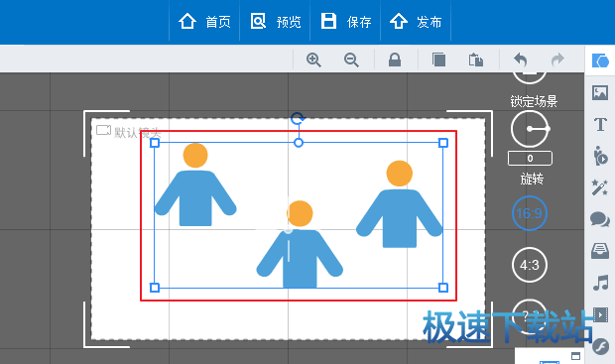
Task: Open the image panel icon in sidebar
Action: 600,93
